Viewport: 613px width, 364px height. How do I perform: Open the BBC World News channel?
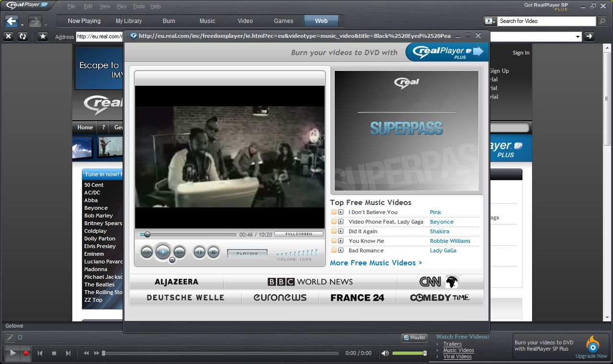310,282
